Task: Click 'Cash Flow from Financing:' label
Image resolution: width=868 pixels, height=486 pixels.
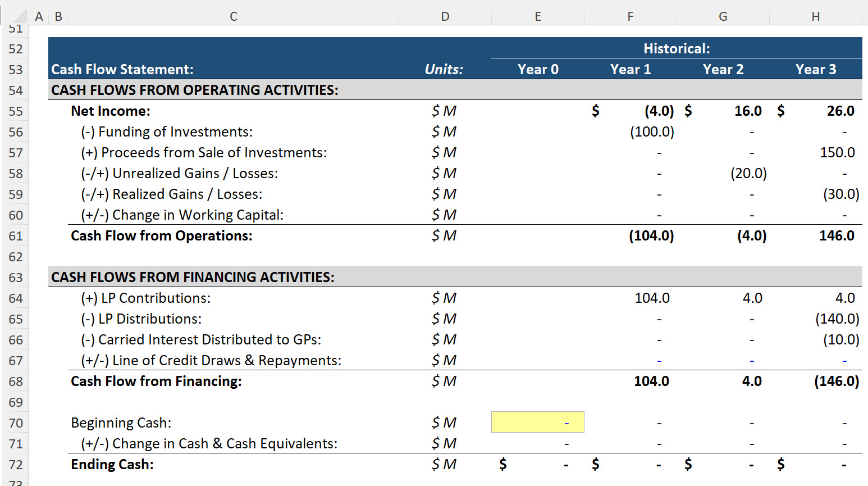Action: (156, 381)
